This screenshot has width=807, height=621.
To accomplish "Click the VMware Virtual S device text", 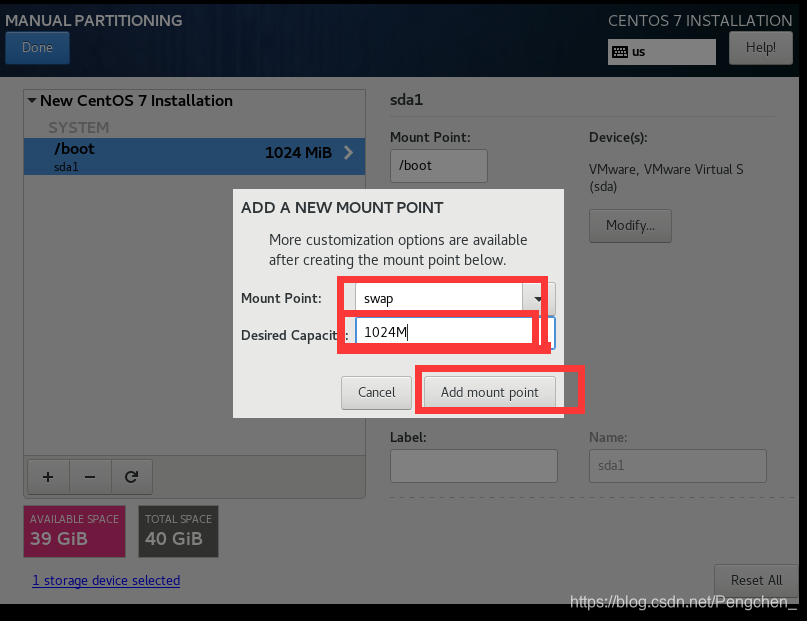I will (x=666, y=178).
